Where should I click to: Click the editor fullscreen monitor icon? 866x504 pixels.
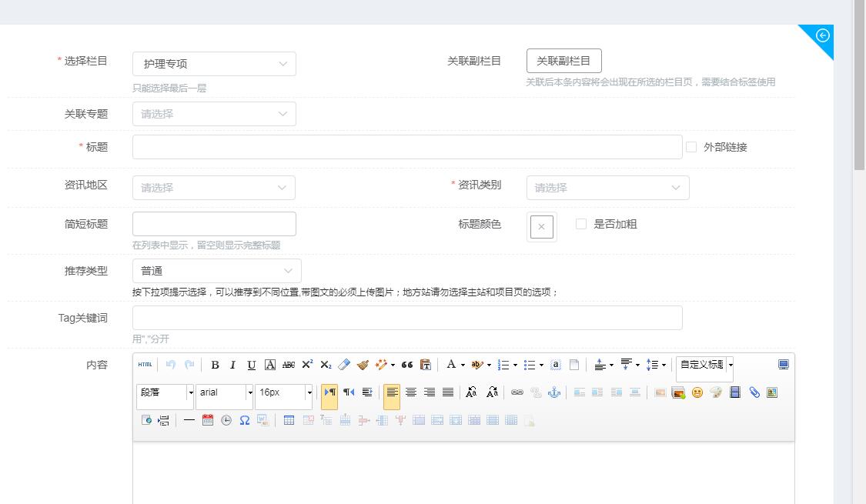[x=783, y=365]
